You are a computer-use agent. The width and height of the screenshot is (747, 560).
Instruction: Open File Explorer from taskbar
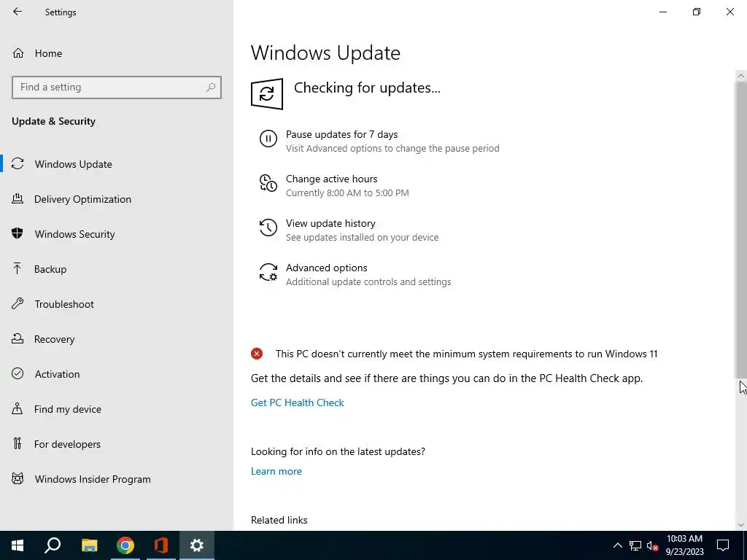click(89, 545)
